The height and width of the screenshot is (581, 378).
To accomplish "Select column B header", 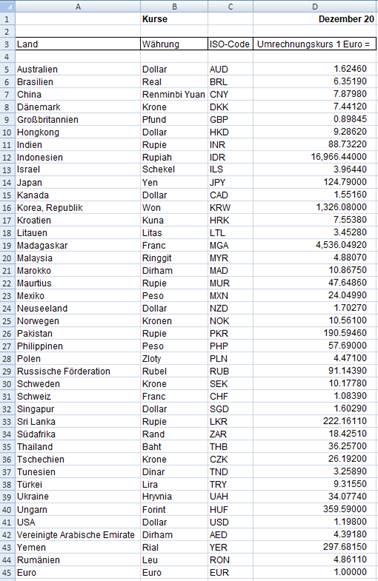I will pyautogui.click(x=174, y=6).
